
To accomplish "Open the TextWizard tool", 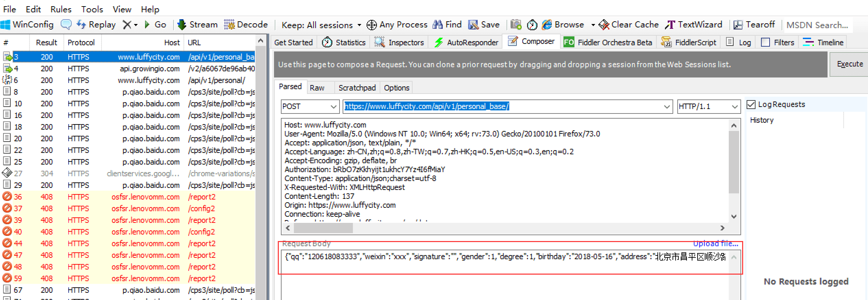I will [x=694, y=25].
